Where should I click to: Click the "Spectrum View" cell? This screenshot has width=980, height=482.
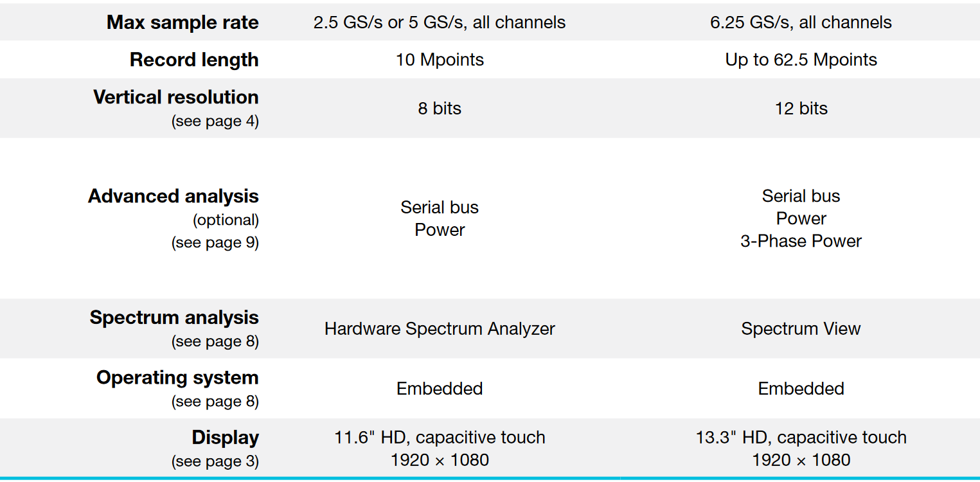coord(801,329)
